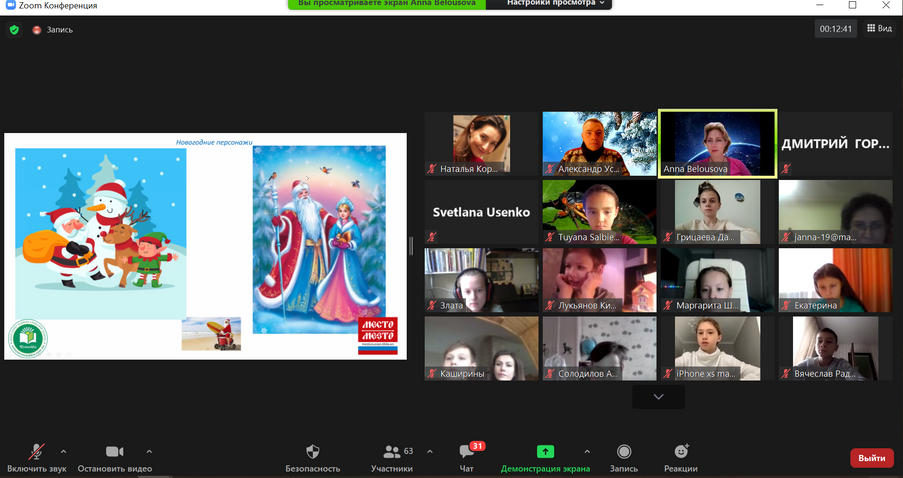Viewport: 903px width, 478px height.
Task: Show next page of participant videos
Action: pos(658,397)
